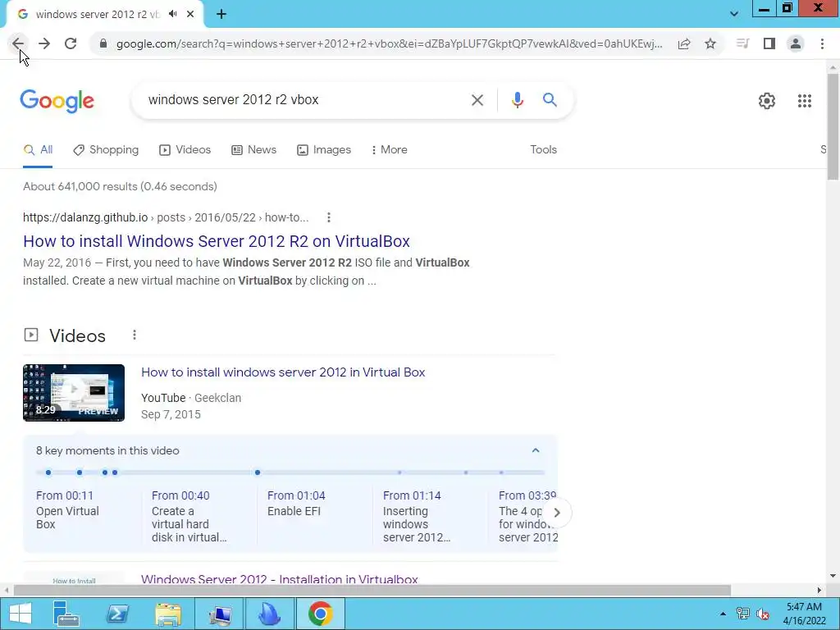Image resolution: width=840 pixels, height=630 pixels.
Task: Select the All results tab
Action: click(38, 150)
